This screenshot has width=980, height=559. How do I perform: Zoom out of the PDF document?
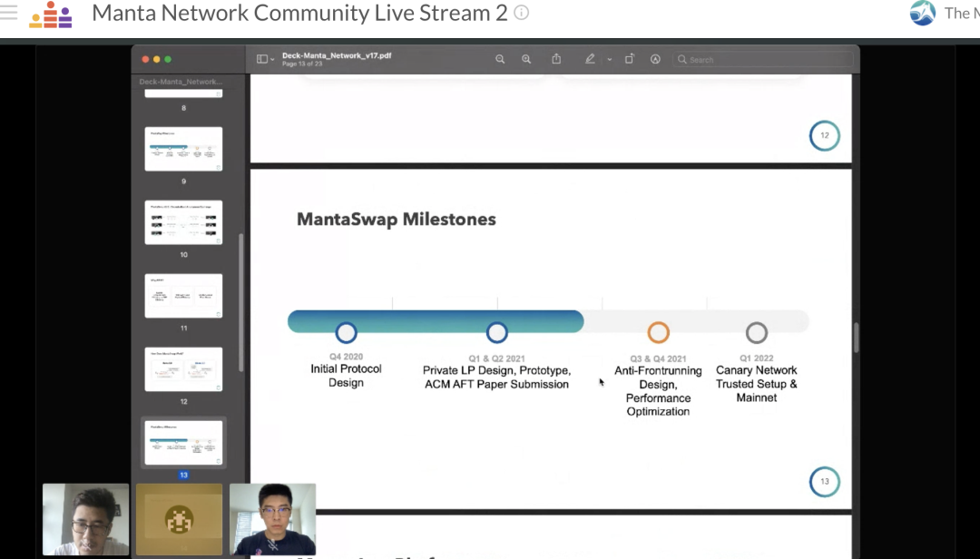[x=500, y=59]
